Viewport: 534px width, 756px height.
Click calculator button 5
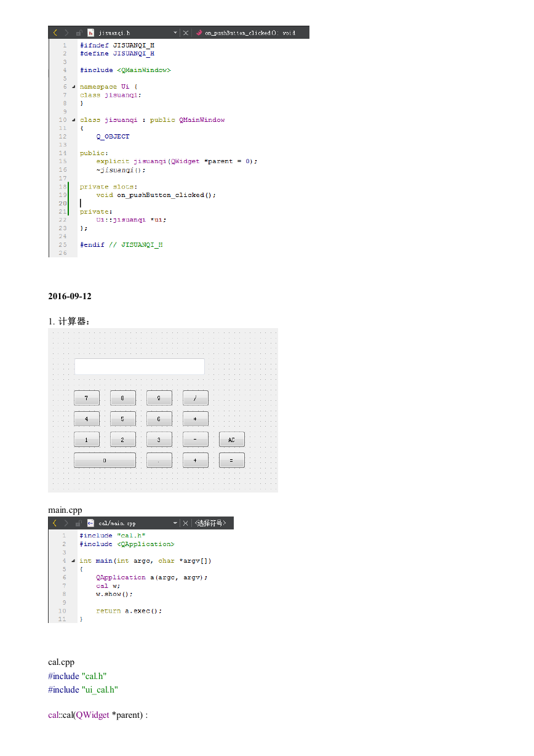pos(123,419)
